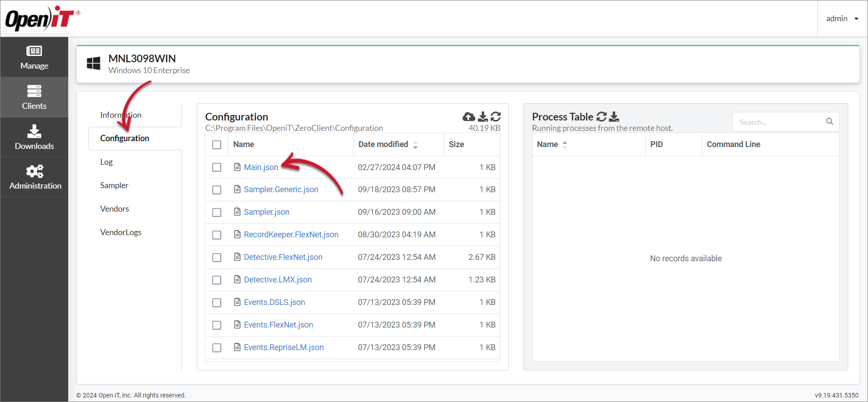Switch to the Information tab
This screenshot has height=402, width=868.
coord(121,115)
